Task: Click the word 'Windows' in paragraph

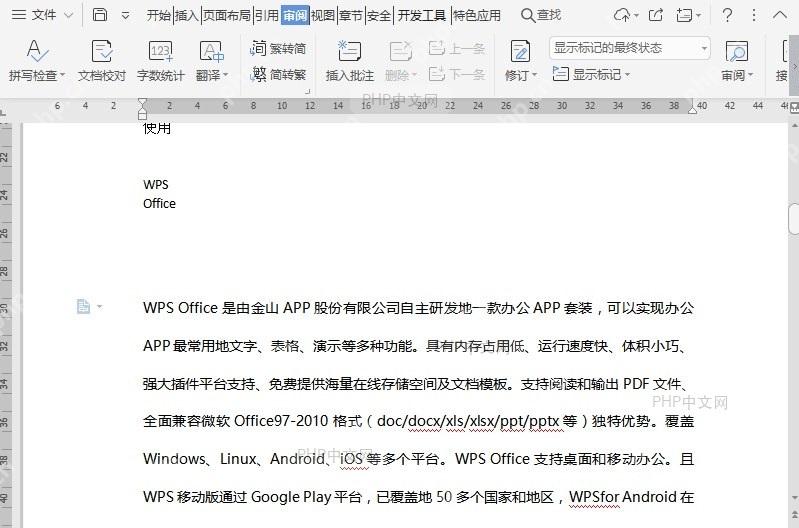Action: click(174, 459)
